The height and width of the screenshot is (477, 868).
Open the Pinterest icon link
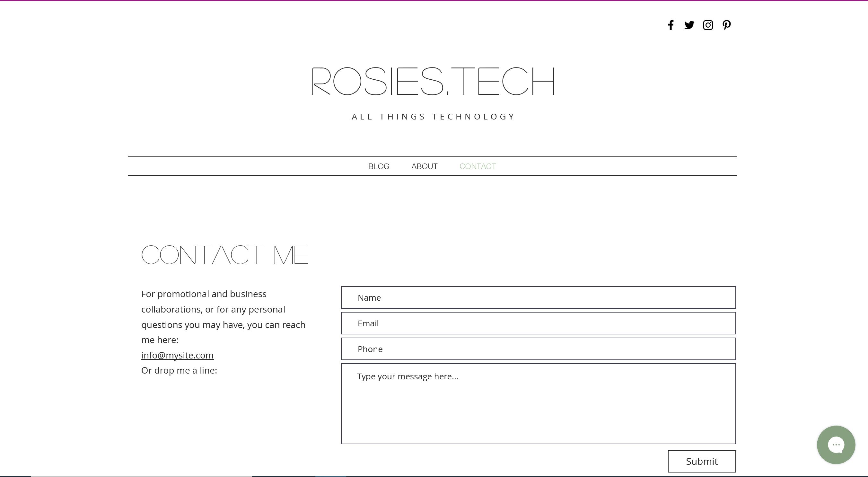coord(726,25)
